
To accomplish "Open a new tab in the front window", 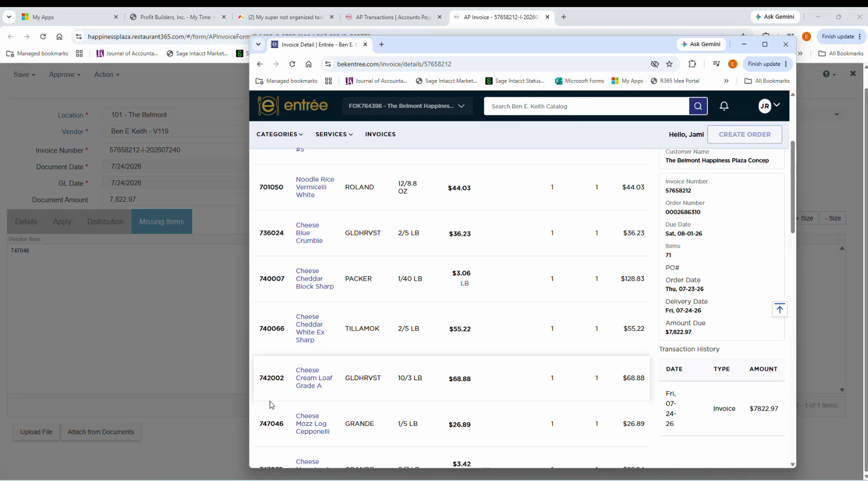I will (382, 45).
